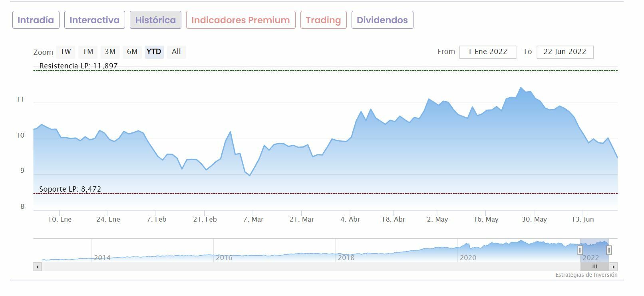Select the 6M zoom button

point(132,52)
